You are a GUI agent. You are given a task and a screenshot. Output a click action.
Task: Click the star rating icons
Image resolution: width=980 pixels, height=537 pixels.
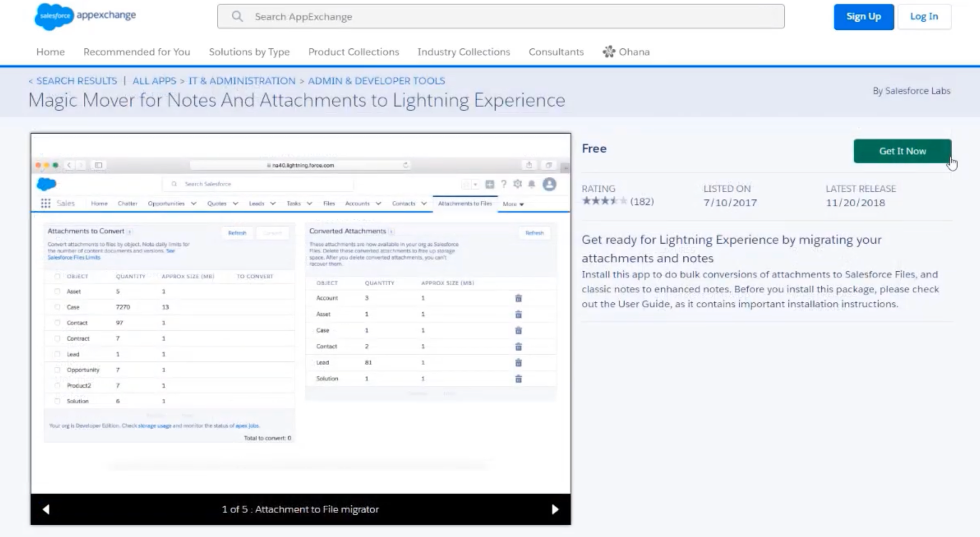pyautogui.click(x=604, y=201)
